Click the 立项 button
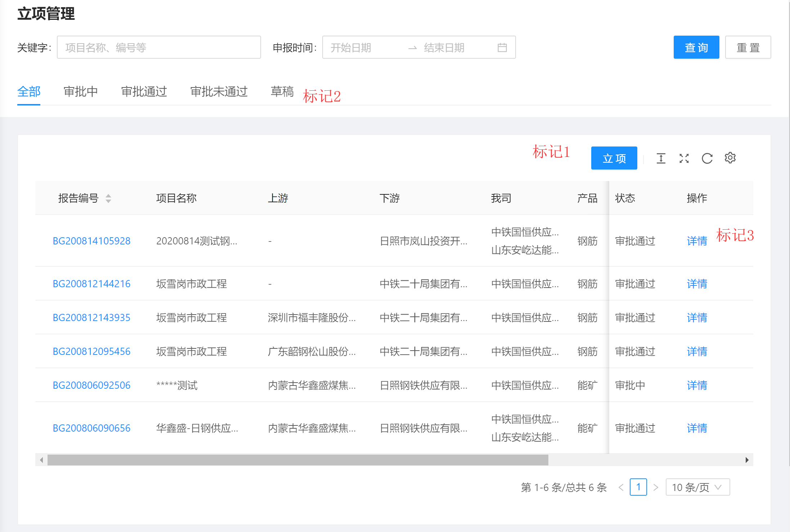 pos(614,158)
